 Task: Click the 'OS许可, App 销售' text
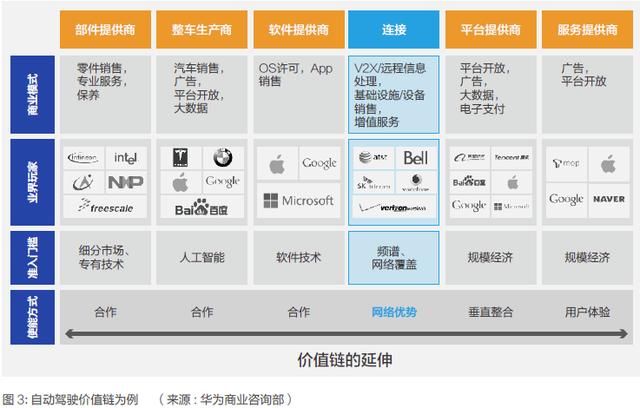coord(296,75)
